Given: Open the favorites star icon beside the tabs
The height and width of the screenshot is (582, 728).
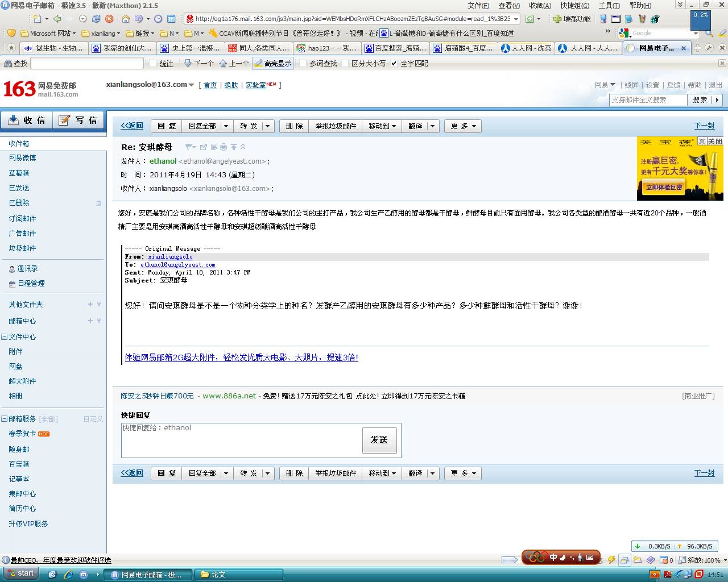Looking at the screenshot, I should pos(11,48).
